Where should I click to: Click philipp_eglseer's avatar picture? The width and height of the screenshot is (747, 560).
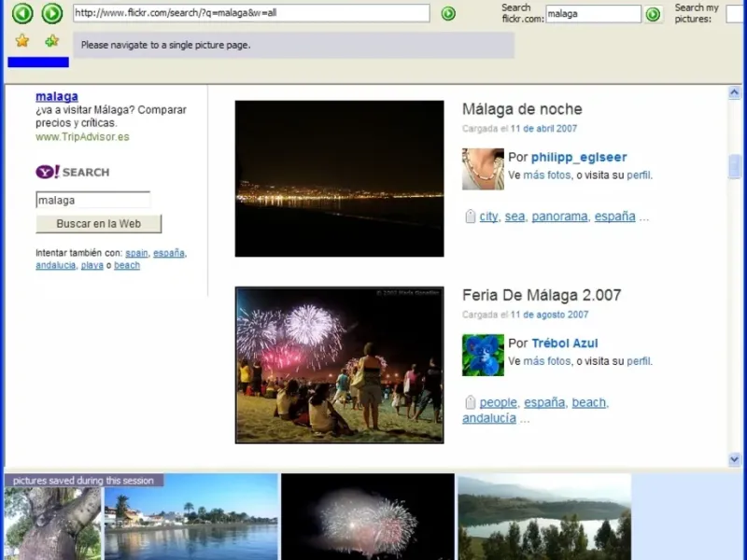coord(483,169)
